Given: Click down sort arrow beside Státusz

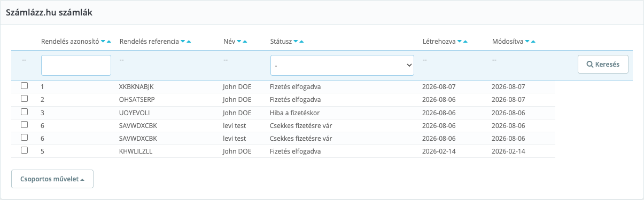Looking at the screenshot, I should point(296,41).
